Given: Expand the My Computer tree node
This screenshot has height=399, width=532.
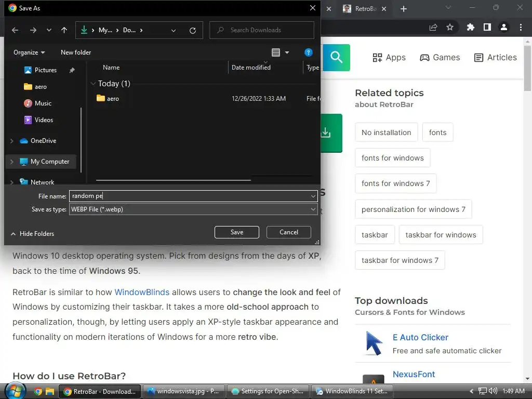Looking at the screenshot, I should point(12,162).
